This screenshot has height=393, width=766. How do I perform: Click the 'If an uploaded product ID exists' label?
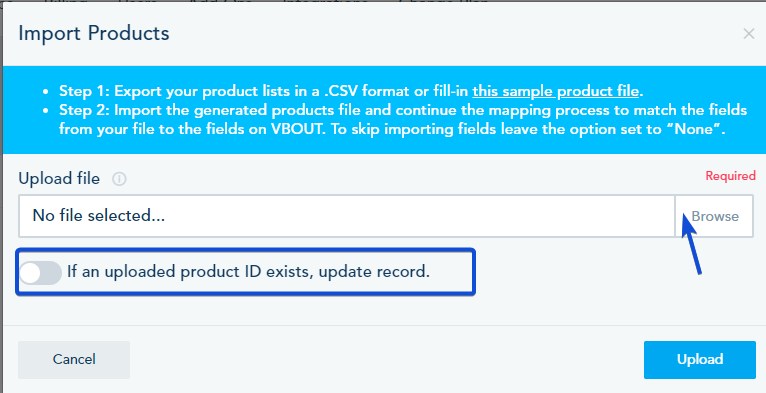coord(248,271)
